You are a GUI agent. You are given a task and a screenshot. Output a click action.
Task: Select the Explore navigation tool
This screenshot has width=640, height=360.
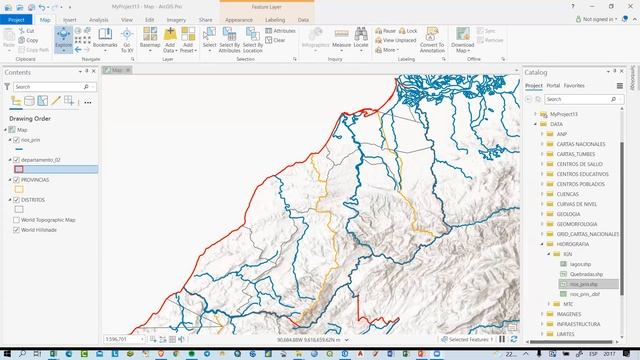point(64,40)
